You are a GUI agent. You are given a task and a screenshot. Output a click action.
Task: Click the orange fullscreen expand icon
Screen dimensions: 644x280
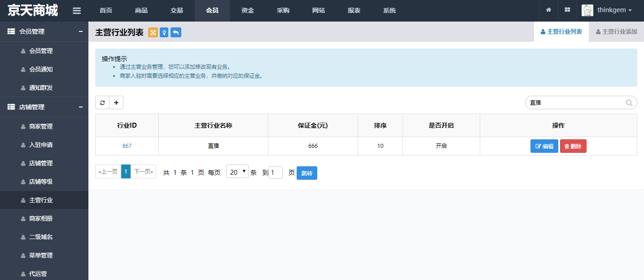tap(153, 32)
